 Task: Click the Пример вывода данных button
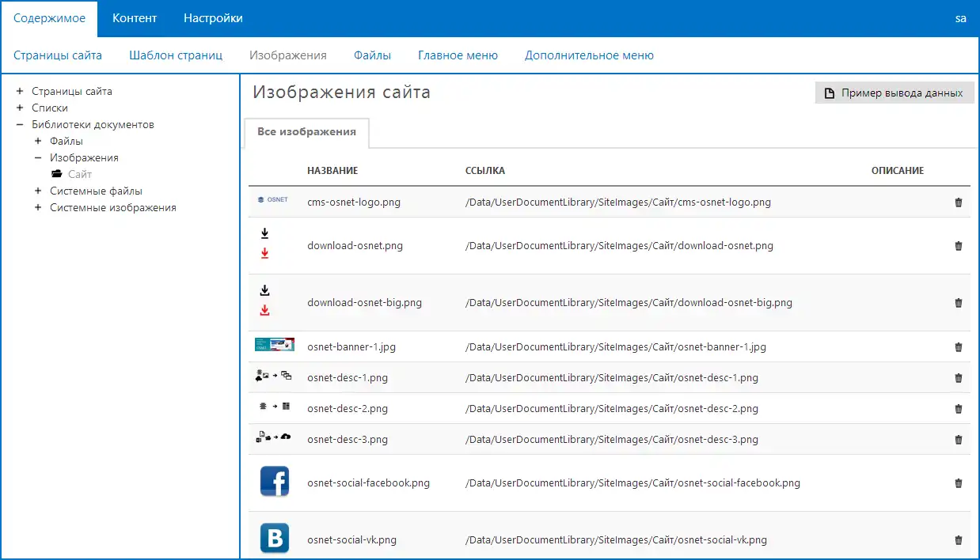click(895, 93)
